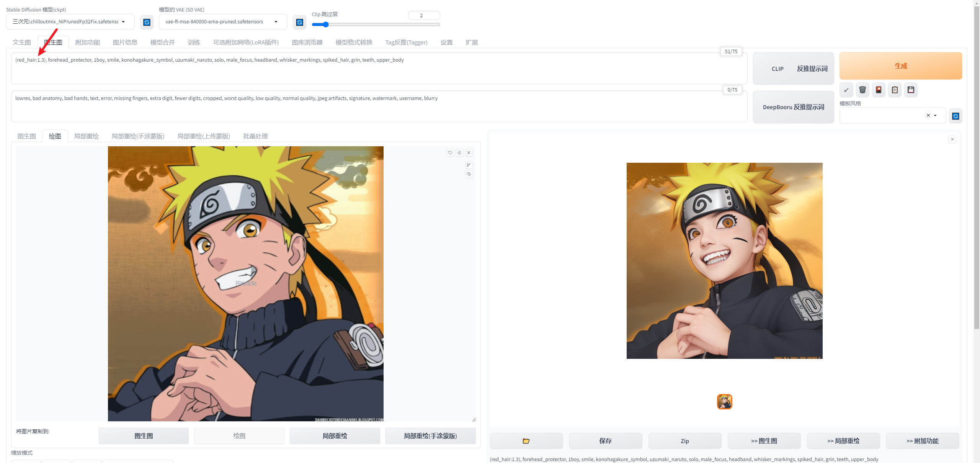The image size is (980, 463).
Task: Open the Tag反推(Tagger) tab
Action: click(407, 42)
